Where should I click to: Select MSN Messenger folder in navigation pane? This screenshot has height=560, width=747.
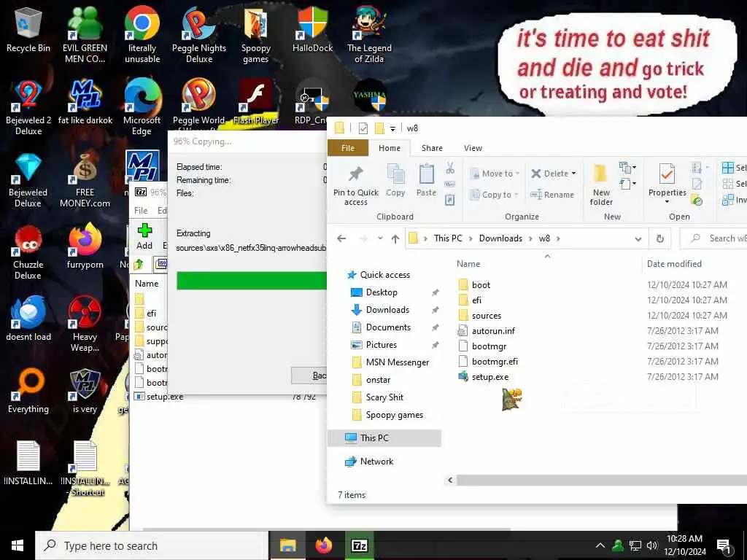pos(398,362)
